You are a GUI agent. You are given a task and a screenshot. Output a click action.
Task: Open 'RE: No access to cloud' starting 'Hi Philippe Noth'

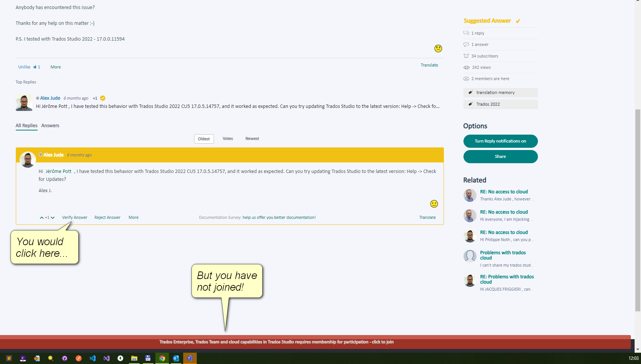(x=504, y=232)
